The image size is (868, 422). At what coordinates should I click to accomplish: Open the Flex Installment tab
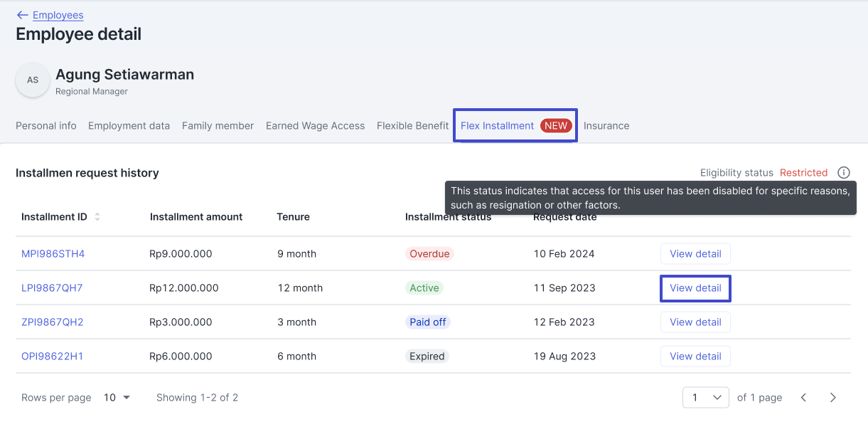coord(498,126)
